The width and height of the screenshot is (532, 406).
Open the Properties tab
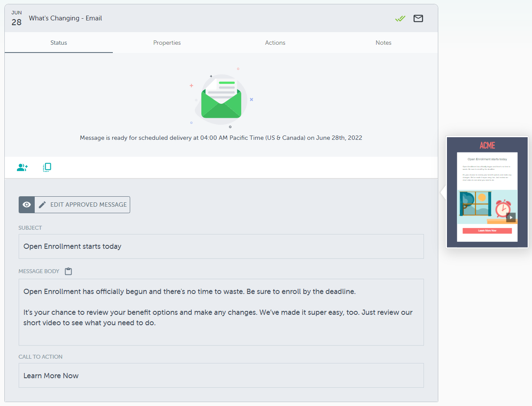click(167, 43)
